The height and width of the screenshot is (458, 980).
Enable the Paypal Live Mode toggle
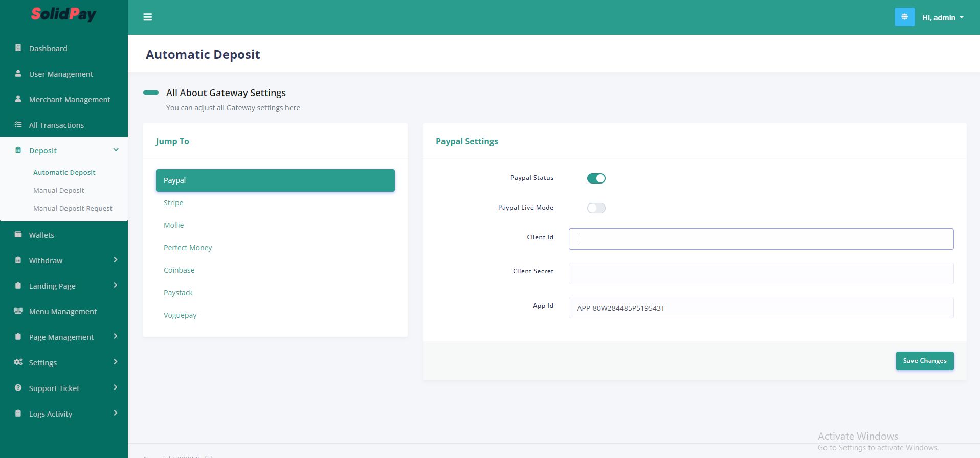pos(596,208)
